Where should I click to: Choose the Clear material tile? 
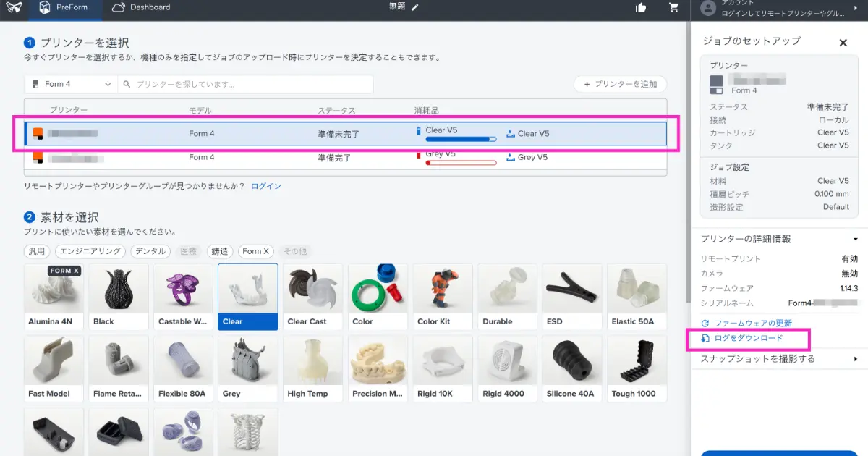pos(248,297)
